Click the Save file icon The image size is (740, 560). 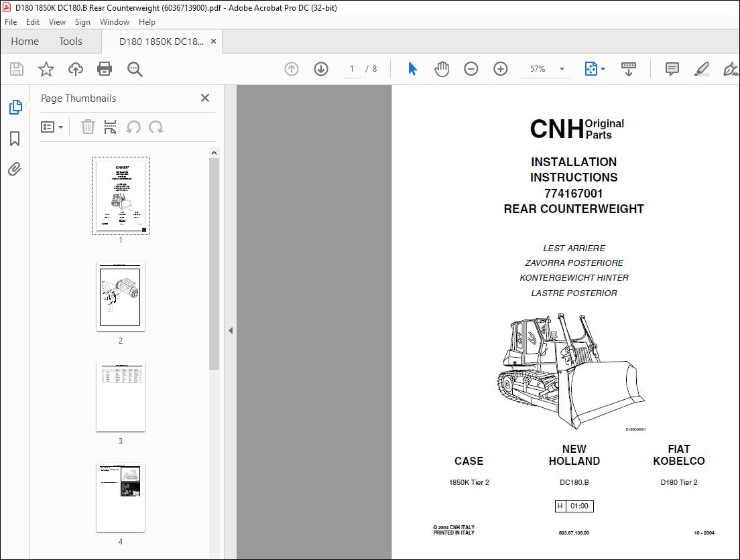(17, 70)
